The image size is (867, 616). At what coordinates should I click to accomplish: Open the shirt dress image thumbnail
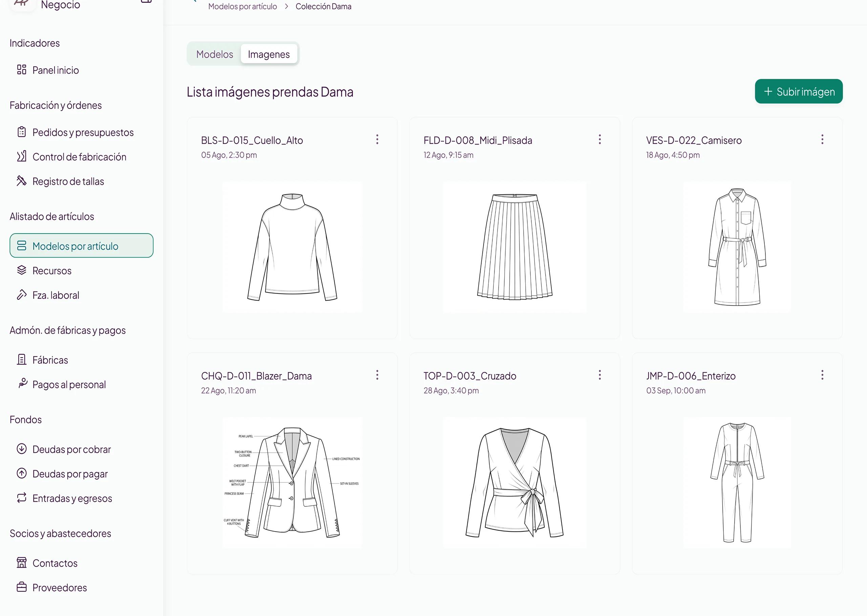[737, 247]
